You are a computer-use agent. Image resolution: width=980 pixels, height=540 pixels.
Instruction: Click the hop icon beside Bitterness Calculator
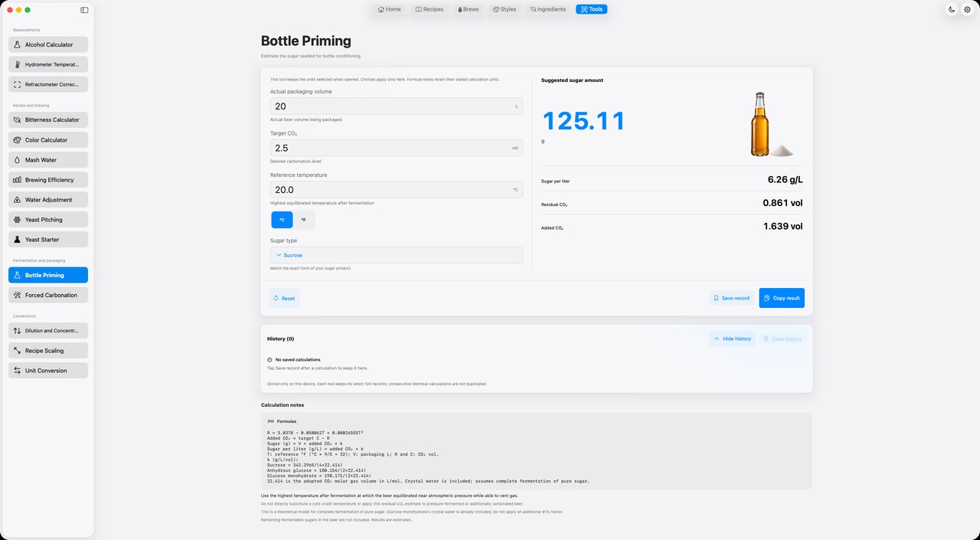coord(18,120)
